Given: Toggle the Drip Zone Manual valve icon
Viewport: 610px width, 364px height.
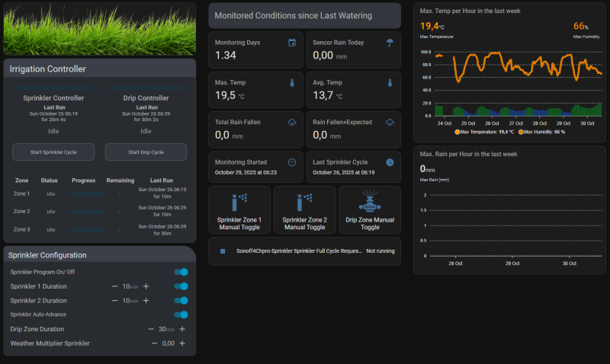Looking at the screenshot, I should pyautogui.click(x=370, y=201).
